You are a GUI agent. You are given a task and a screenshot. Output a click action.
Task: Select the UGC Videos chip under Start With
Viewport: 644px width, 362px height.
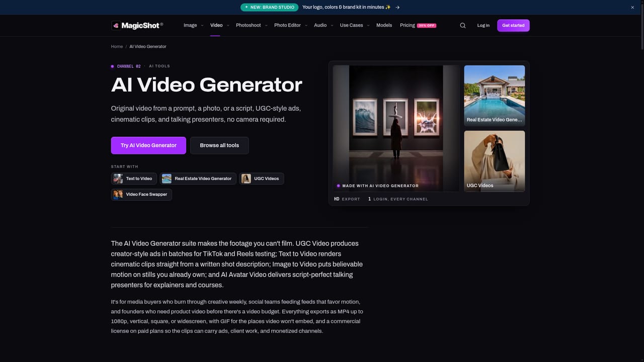coord(262,178)
